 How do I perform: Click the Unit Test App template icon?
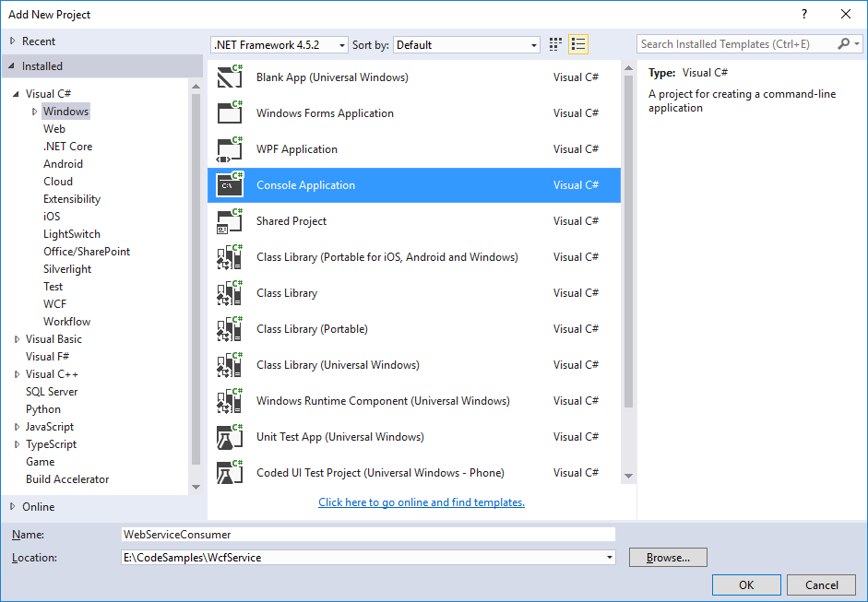[230, 437]
